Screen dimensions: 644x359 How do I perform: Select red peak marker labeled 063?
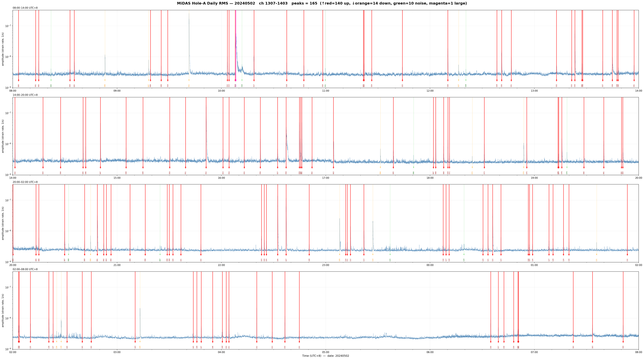point(333,167)
